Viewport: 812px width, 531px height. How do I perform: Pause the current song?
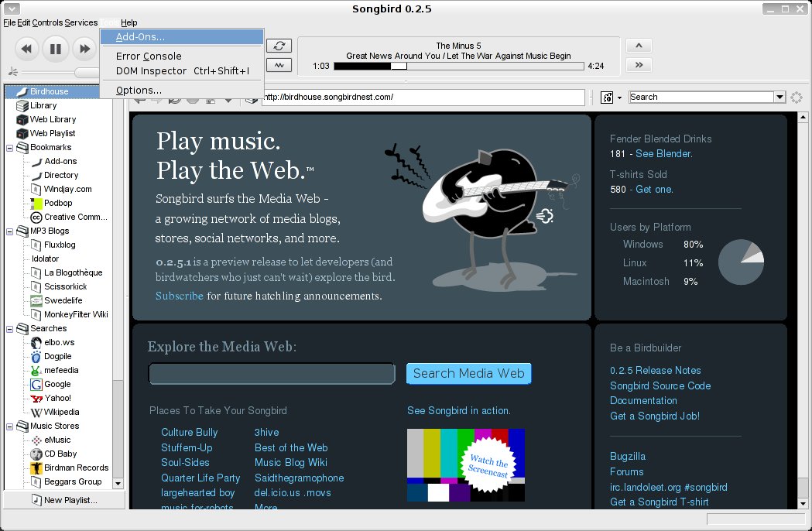(x=56, y=50)
